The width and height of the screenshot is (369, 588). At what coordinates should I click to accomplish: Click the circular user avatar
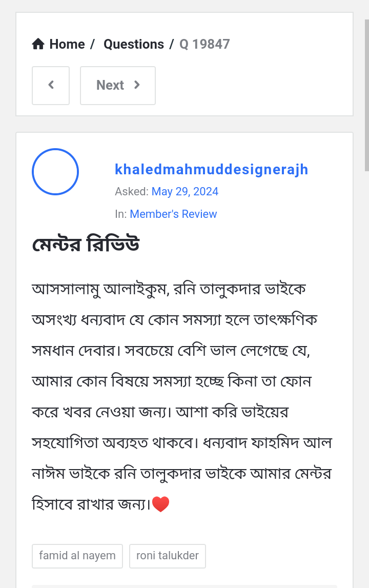point(55,172)
